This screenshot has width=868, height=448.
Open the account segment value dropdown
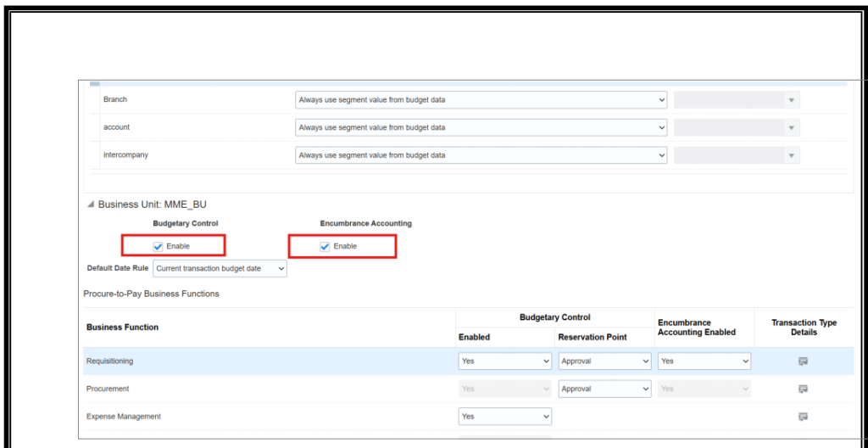(x=481, y=128)
